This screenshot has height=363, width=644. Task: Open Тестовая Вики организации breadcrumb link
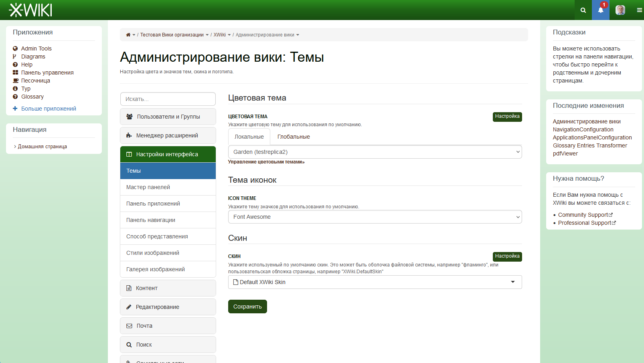pos(172,35)
